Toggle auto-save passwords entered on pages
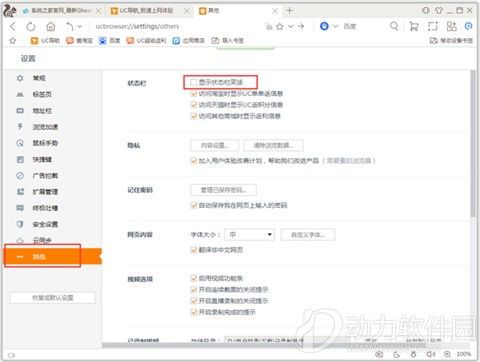This screenshot has width=480, height=362. tap(194, 205)
